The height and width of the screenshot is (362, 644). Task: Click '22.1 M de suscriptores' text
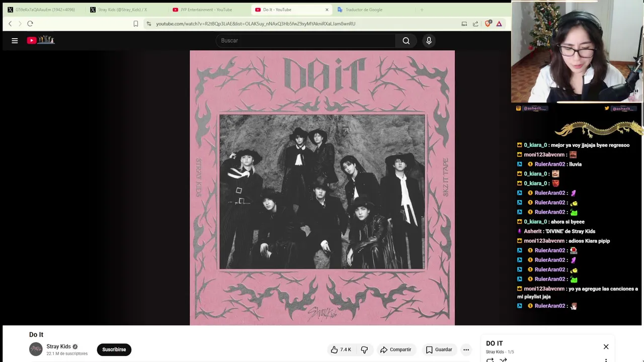tap(67, 354)
